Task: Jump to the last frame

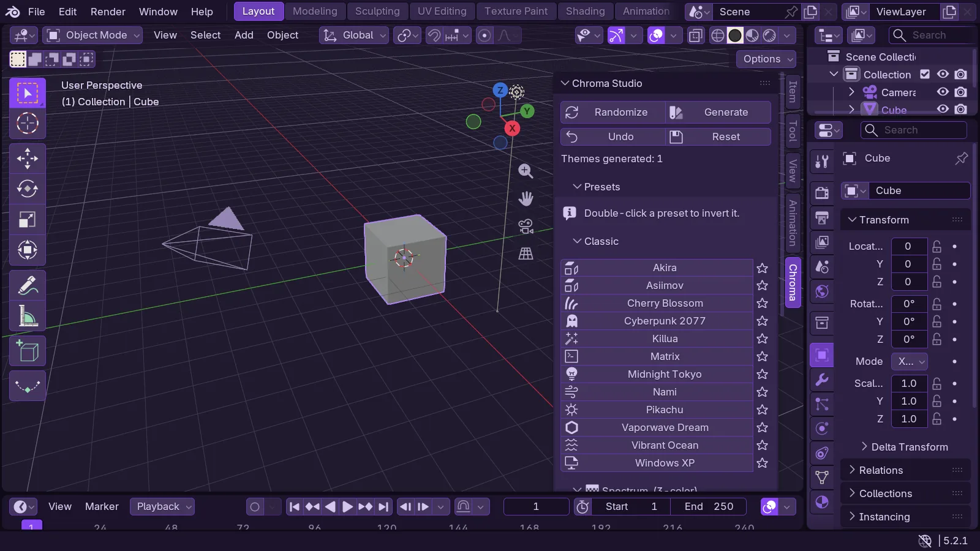Action: click(x=383, y=506)
